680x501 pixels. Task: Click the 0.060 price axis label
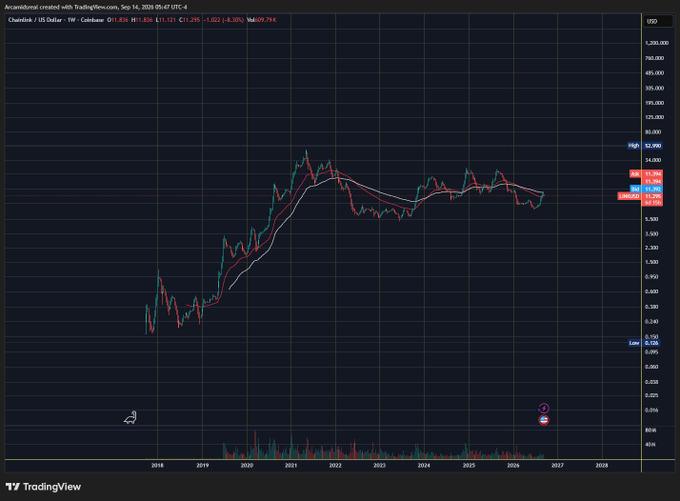click(x=652, y=367)
